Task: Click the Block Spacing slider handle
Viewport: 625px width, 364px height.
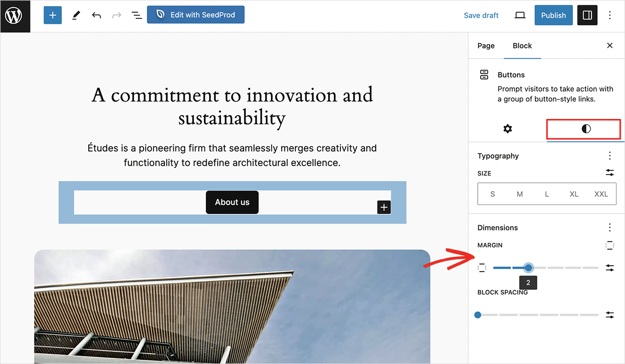Action: 478,315
